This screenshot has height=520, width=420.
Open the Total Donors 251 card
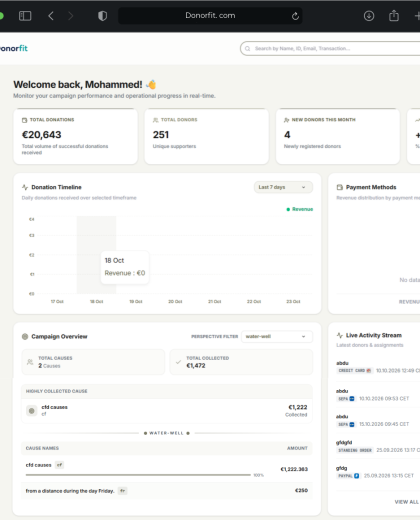pos(206,136)
